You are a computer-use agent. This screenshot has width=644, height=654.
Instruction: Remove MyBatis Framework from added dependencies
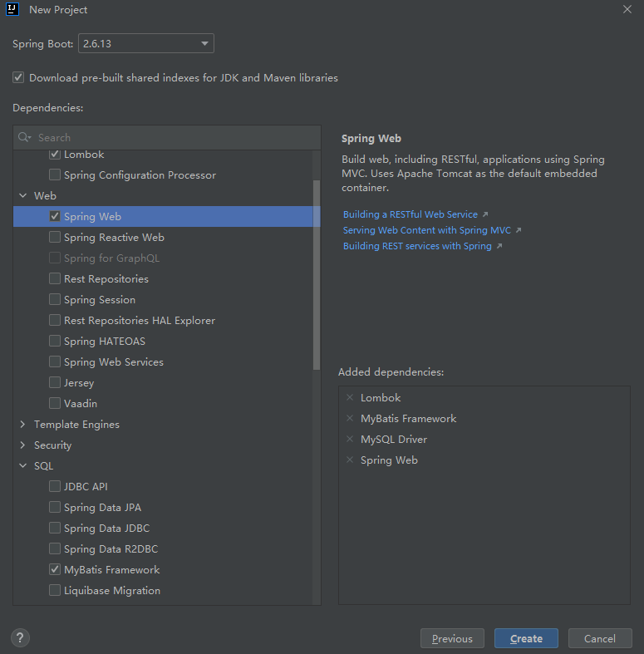pyautogui.click(x=350, y=418)
